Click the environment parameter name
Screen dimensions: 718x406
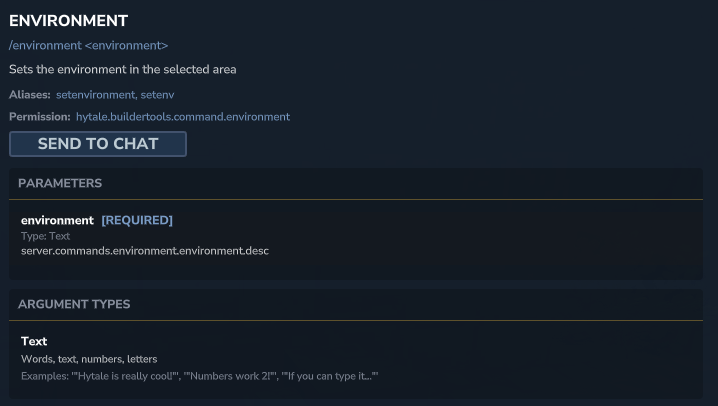coord(57,220)
